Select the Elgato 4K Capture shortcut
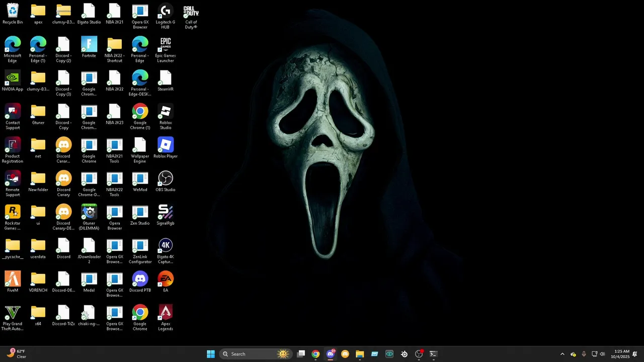The width and height of the screenshot is (644, 362). click(x=166, y=251)
